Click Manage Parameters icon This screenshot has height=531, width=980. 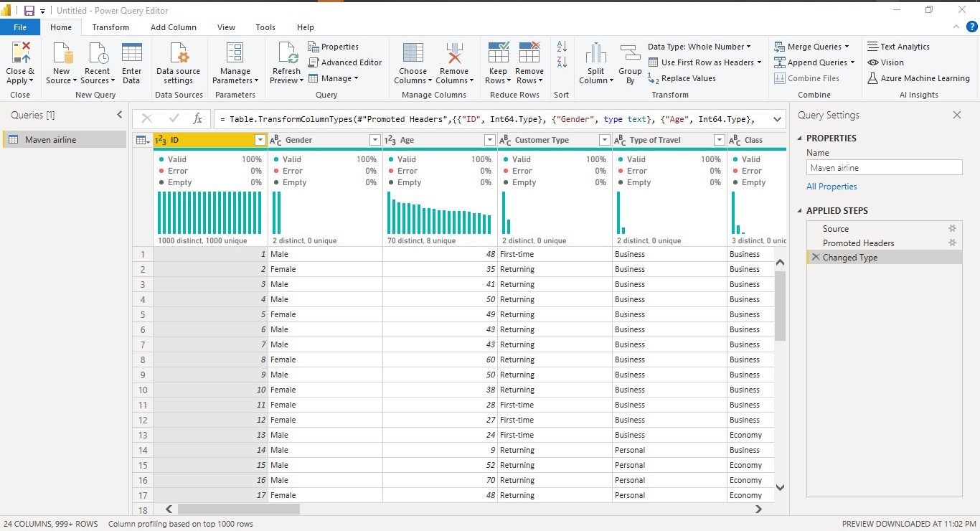point(235,53)
